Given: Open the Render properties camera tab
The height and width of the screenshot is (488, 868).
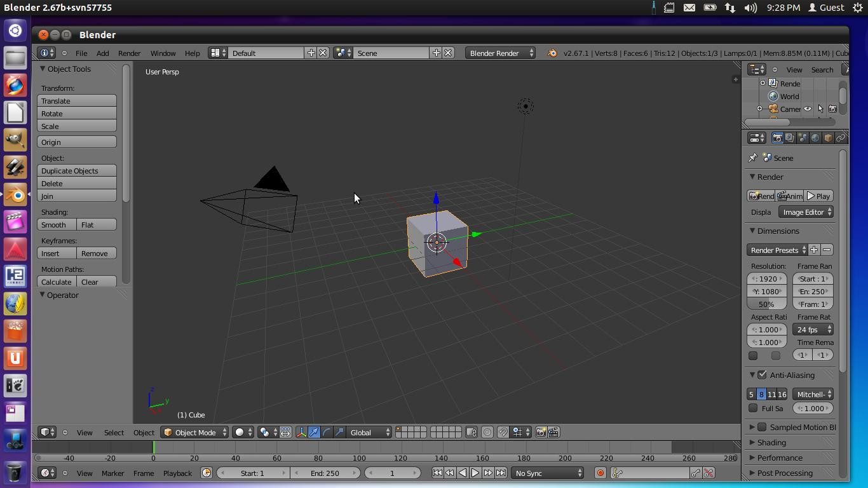Looking at the screenshot, I should pyautogui.click(x=777, y=138).
